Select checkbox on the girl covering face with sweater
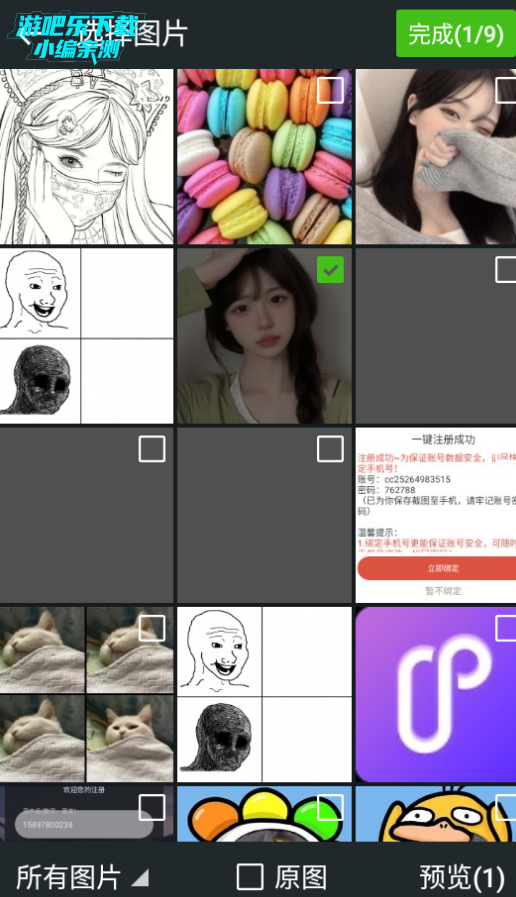The height and width of the screenshot is (897, 516). pyautogui.click(x=507, y=90)
